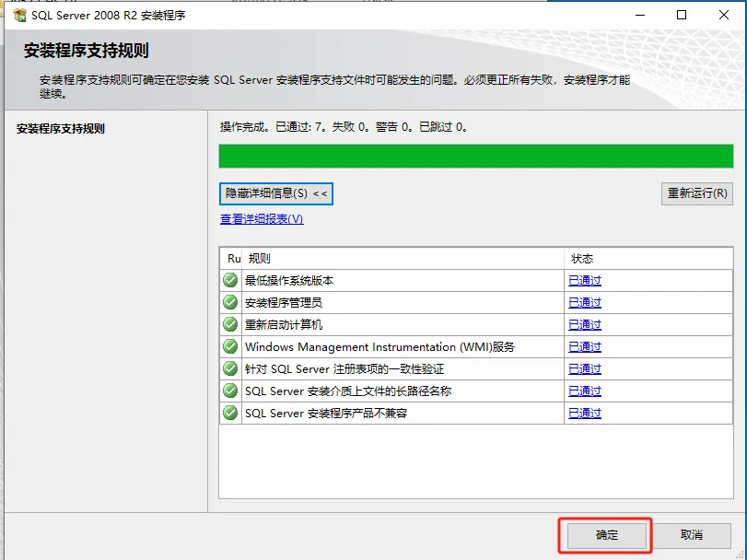This screenshot has height=560, width=747.
Task: Collapse details with 隐藏详细信息(S) button
Action: coord(276,193)
